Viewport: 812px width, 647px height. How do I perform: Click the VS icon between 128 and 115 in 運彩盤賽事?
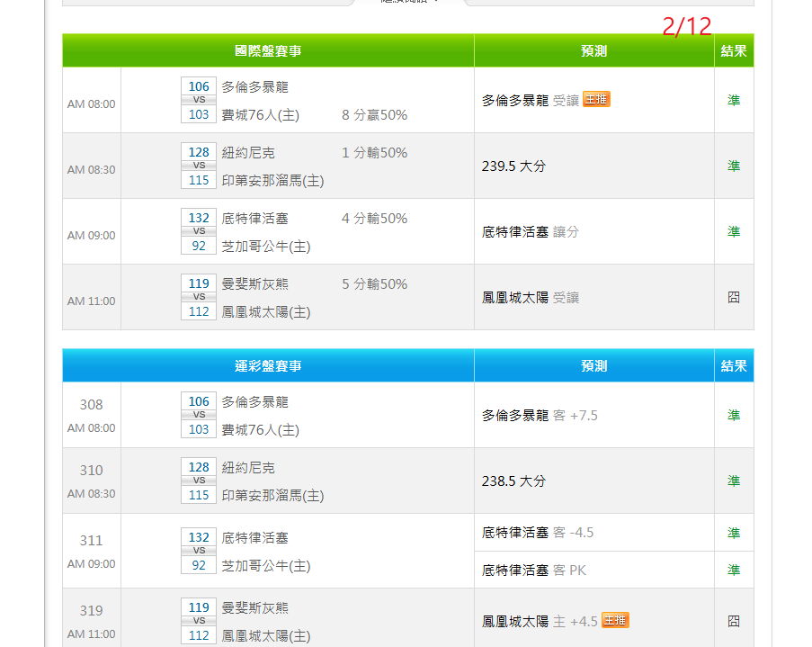(x=199, y=481)
